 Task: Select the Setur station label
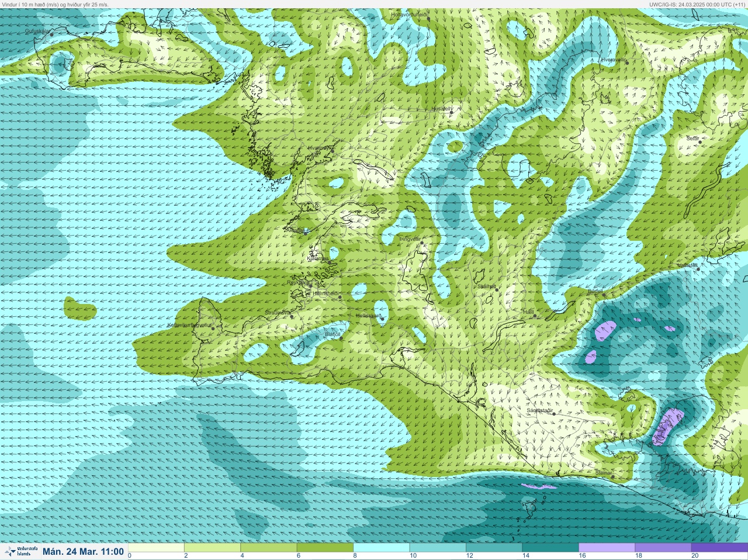click(692, 139)
